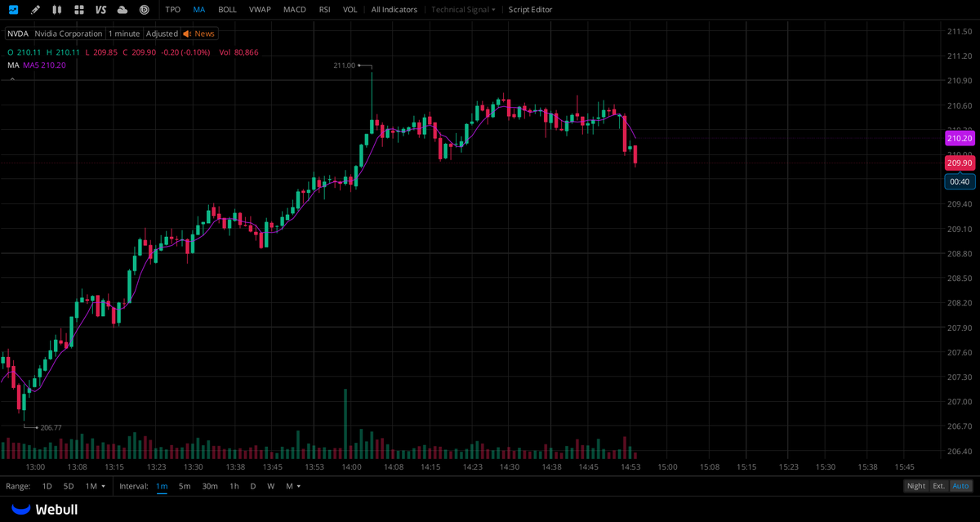Click the Webull logo
The width and height of the screenshot is (980, 522).
(x=45, y=508)
